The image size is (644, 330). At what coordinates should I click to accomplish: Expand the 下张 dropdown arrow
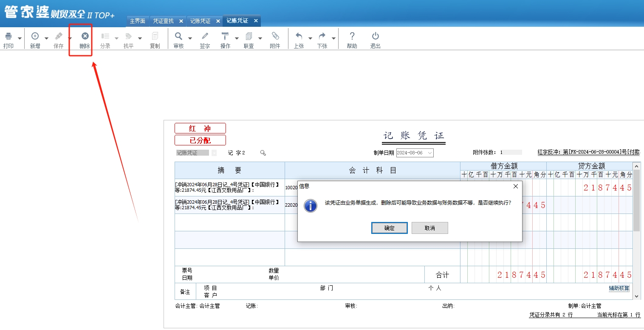tap(333, 38)
